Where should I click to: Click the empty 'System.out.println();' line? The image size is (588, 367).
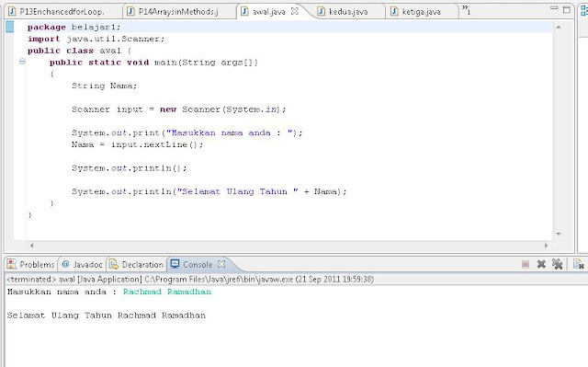point(129,167)
